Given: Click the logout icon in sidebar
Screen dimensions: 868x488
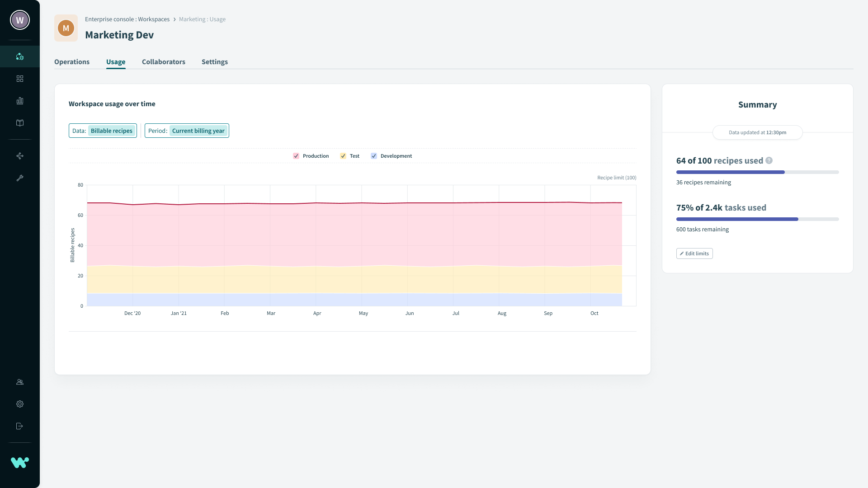Looking at the screenshot, I should [x=20, y=426].
